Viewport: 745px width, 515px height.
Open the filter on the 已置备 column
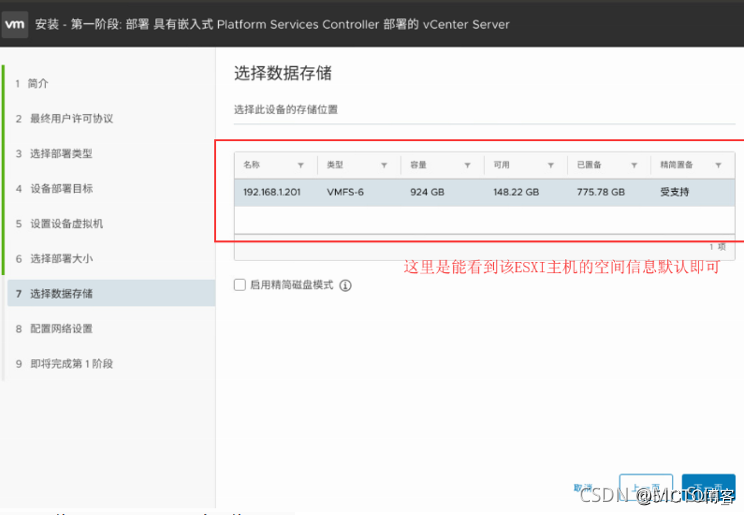(x=634, y=165)
